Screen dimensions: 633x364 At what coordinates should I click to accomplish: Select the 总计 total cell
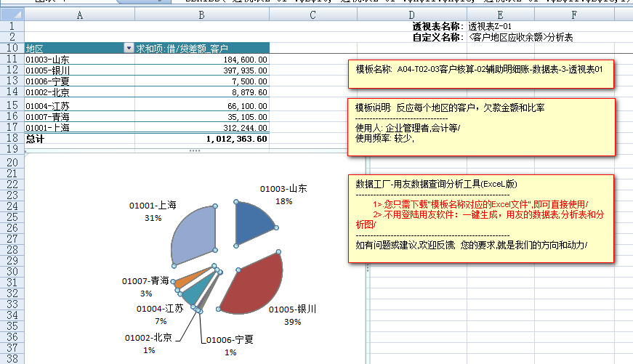point(35,138)
